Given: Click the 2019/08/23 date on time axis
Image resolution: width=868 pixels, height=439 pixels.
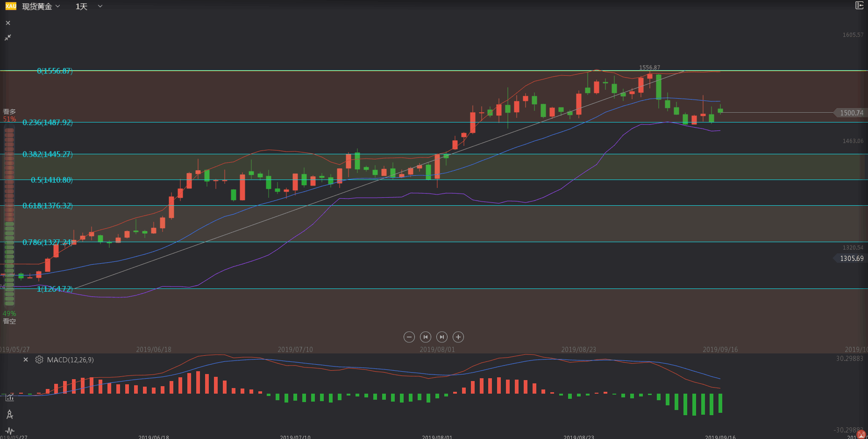Looking at the screenshot, I should pos(578,350).
